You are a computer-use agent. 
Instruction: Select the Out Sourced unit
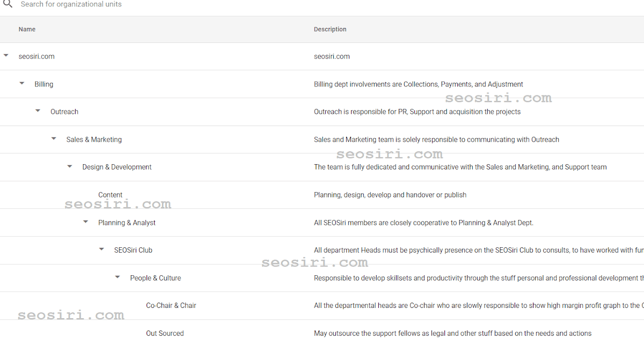[x=165, y=333]
